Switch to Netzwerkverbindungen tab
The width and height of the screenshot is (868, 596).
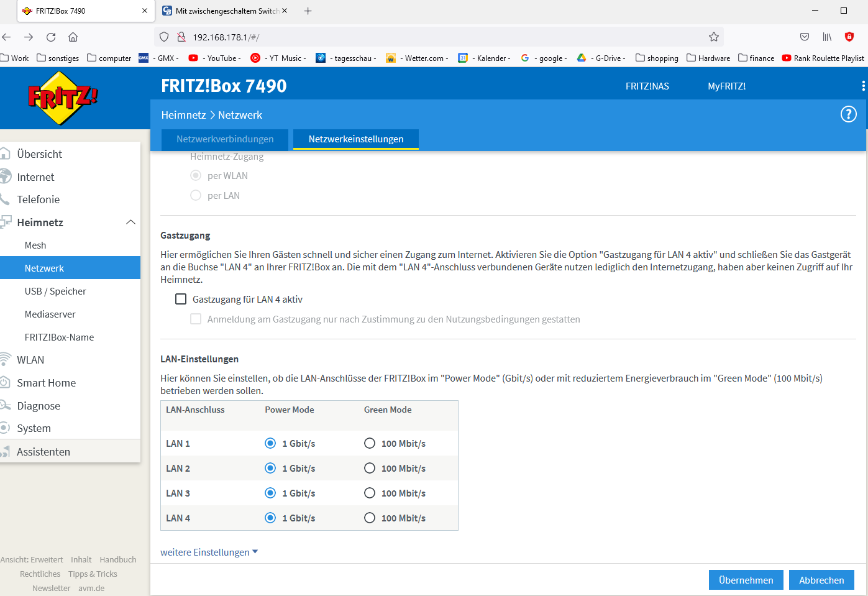pos(225,139)
